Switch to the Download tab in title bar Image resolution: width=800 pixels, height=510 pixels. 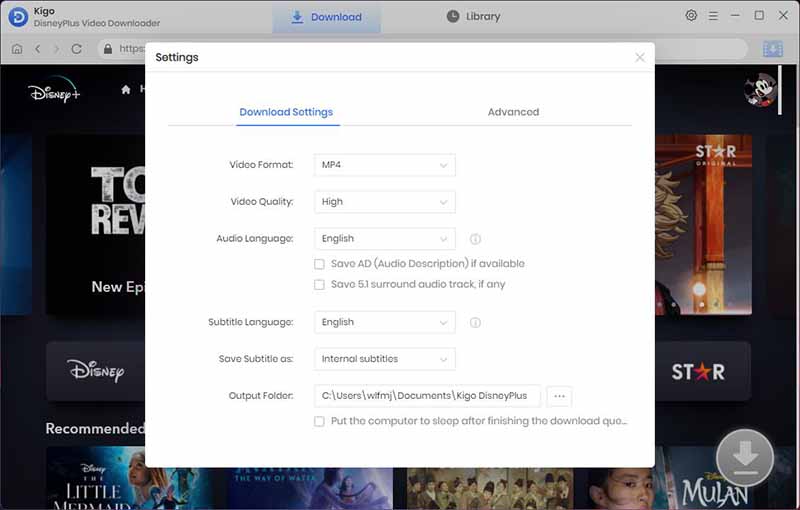[x=327, y=17]
